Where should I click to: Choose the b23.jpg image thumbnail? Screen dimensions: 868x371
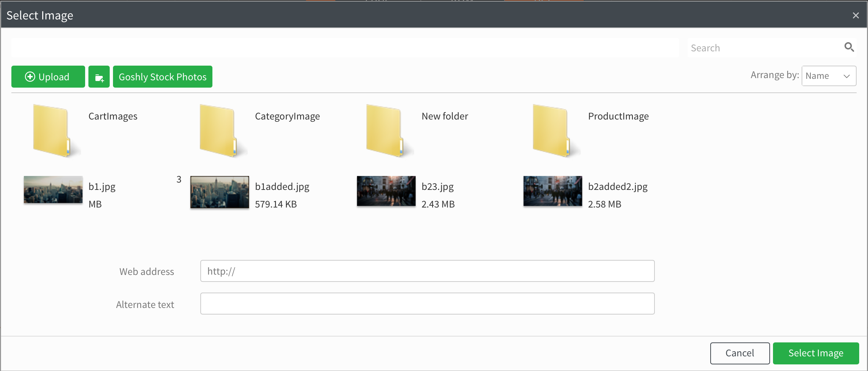[x=386, y=191]
